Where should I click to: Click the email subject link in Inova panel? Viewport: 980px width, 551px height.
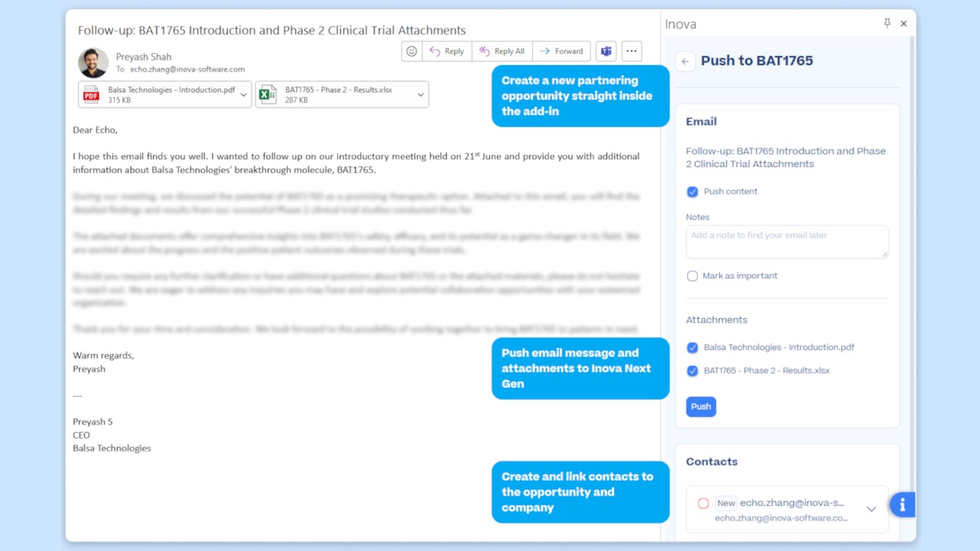pos(786,158)
